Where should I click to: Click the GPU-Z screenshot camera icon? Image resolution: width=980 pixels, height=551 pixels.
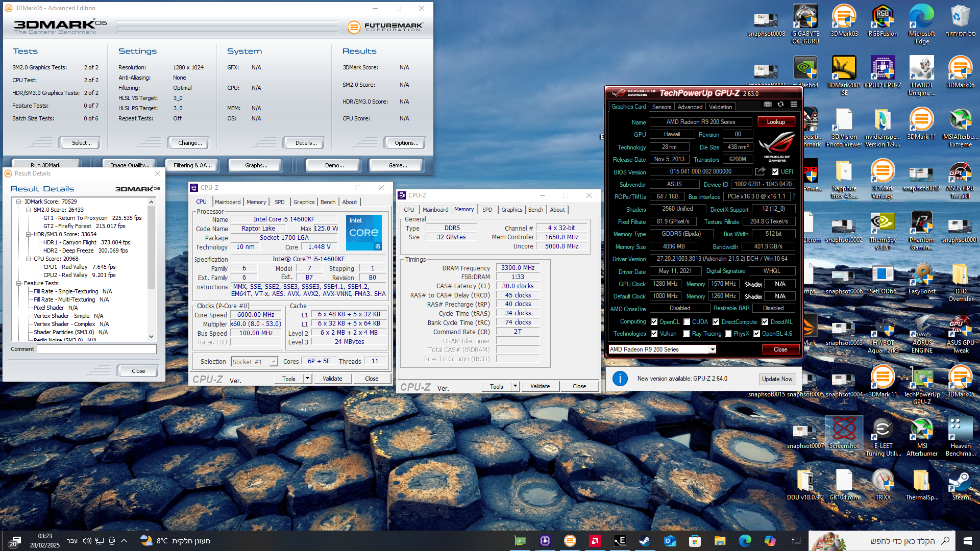(x=767, y=105)
